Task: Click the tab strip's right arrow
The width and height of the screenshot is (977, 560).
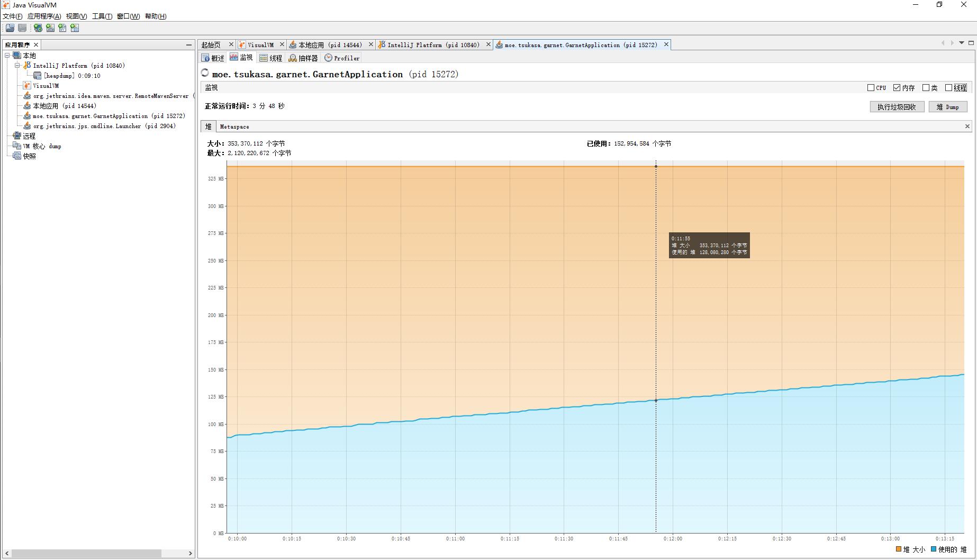Action: [x=952, y=43]
